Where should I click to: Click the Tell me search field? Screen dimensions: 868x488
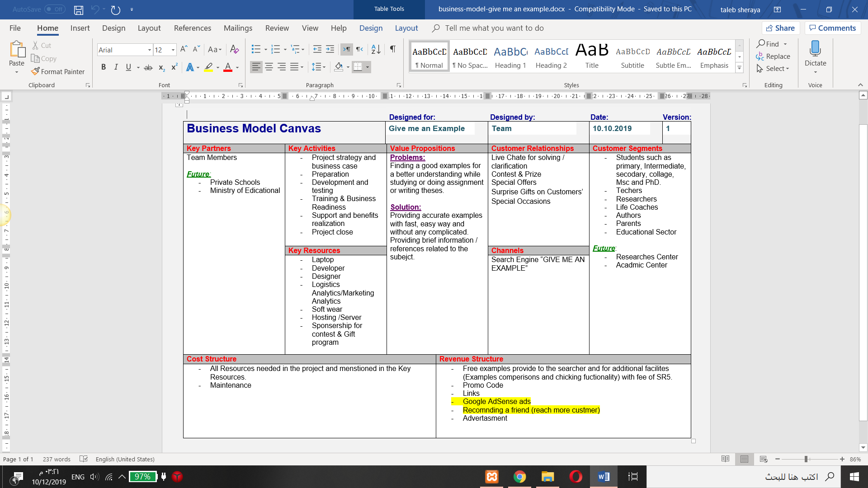(494, 28)
